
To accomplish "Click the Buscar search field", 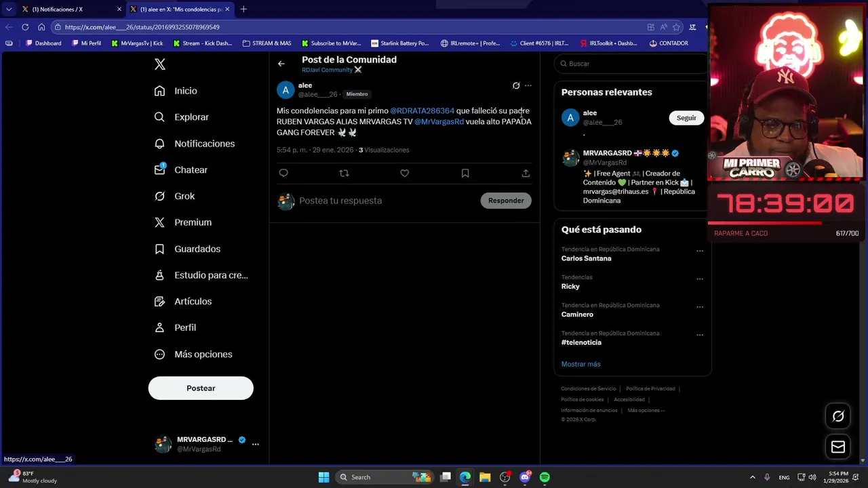I will pos(631,64).
